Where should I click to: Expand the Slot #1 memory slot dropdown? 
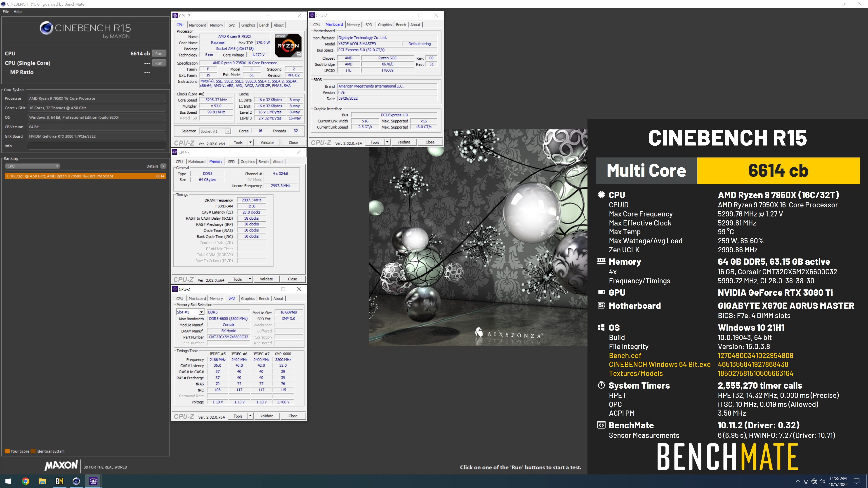pos(190,312)
